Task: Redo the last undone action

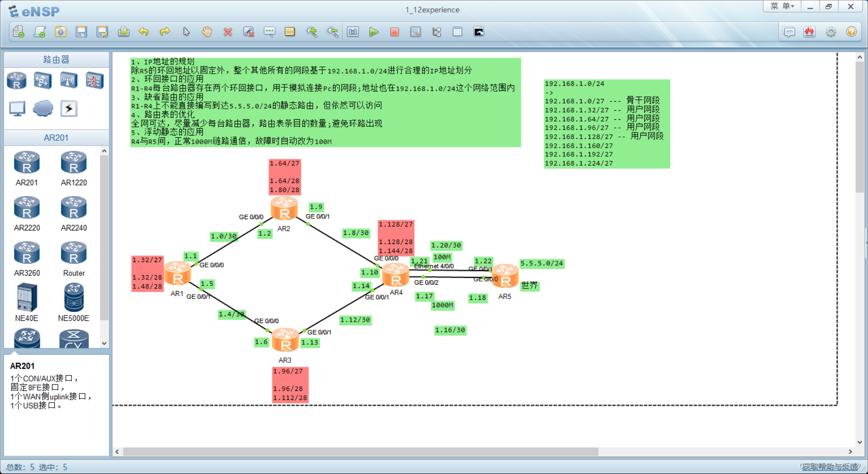Action: (x=165, y=32)
